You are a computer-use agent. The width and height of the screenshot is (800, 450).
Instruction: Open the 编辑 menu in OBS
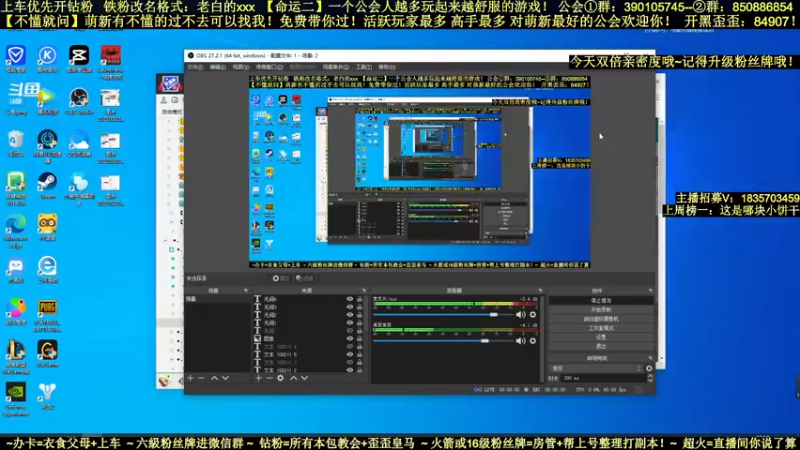point(217,67)
